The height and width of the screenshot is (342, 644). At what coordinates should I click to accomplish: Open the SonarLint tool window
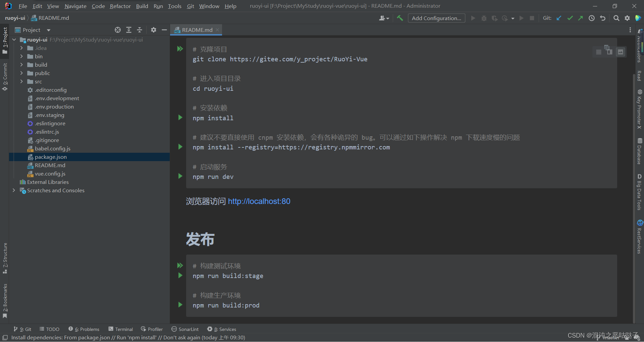coord(185,329)
